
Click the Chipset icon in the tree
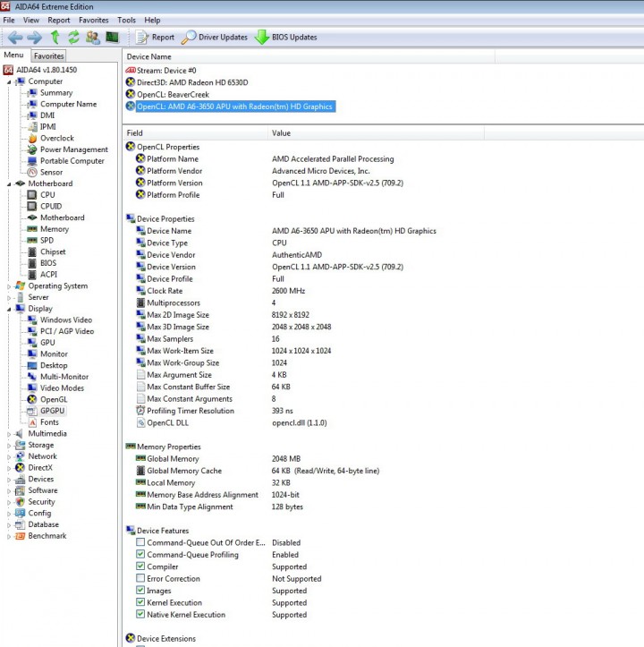pyautogui.click(x=32, y=251)
